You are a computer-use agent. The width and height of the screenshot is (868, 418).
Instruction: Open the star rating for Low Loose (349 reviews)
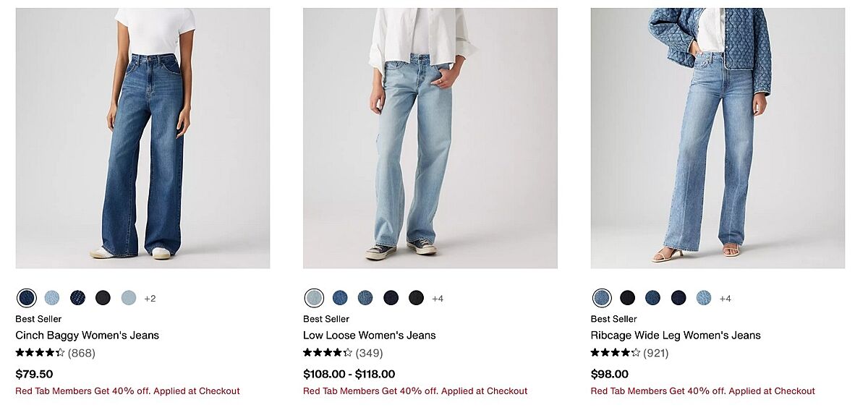[x=328, y=353]
